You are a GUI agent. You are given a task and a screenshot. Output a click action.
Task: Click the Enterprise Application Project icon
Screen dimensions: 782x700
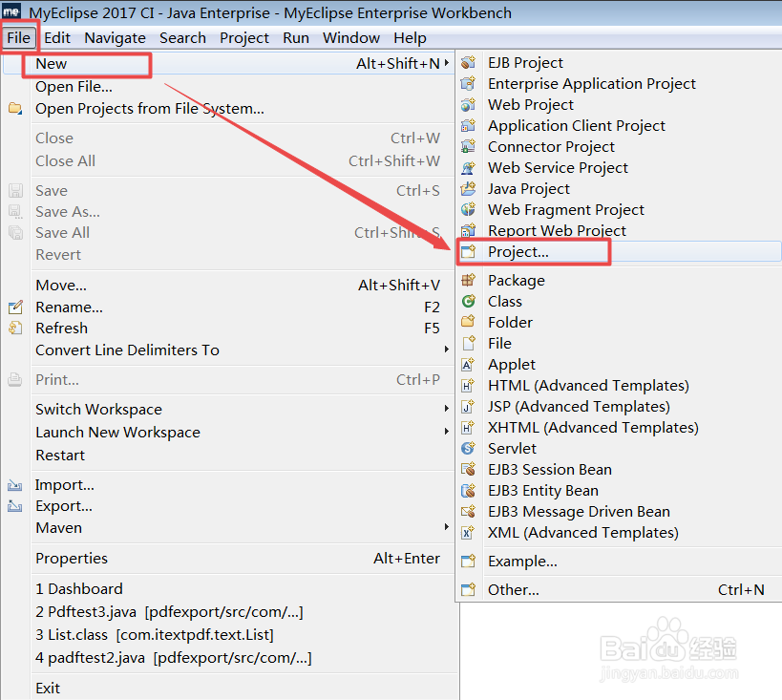click(x=468, y=84)
